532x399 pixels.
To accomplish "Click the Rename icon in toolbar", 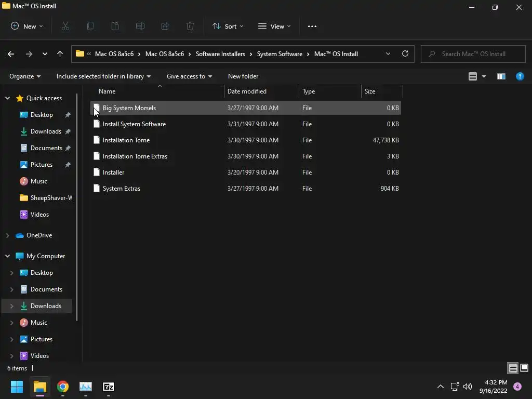I will [140, 26].
